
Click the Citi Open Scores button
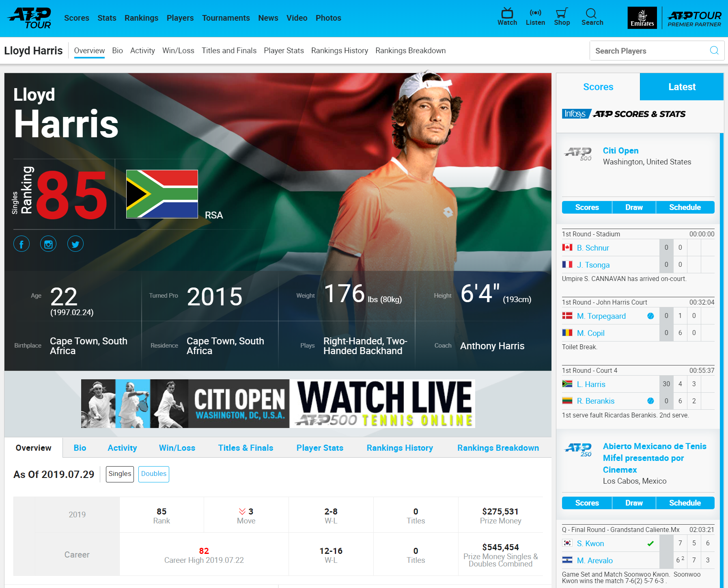pyautogui.click(x=587, y=207)
